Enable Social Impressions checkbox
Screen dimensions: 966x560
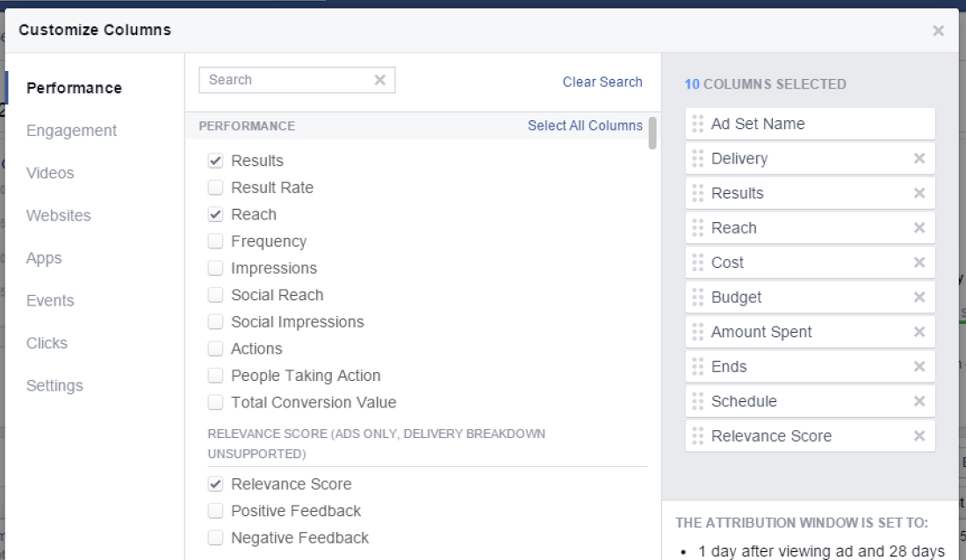click(x=215, y=321)
